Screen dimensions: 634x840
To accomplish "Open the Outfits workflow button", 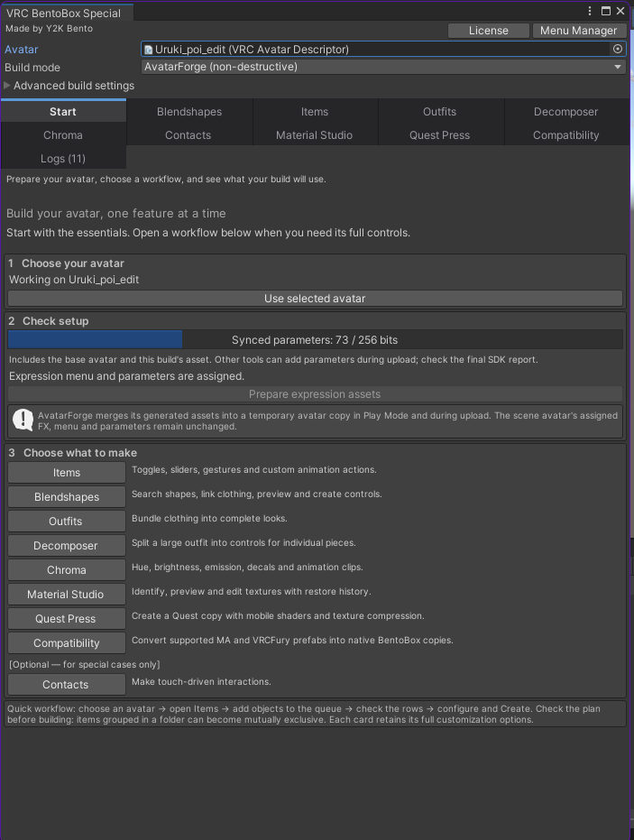I will pos(67,522).
